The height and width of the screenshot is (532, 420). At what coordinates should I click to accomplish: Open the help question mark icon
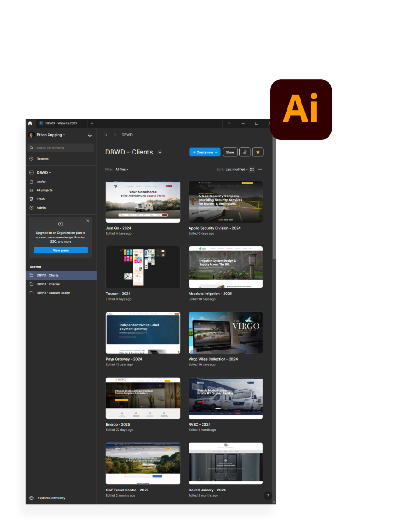tap(268, 496)
